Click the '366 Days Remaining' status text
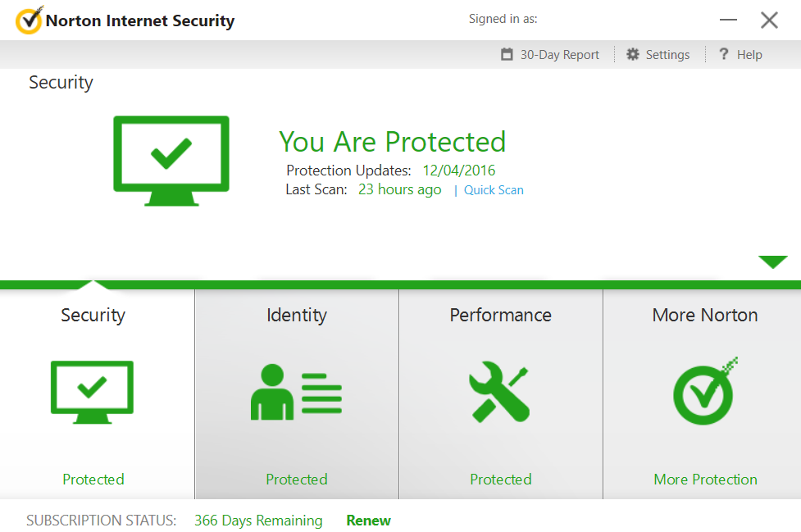 point(258,521)
